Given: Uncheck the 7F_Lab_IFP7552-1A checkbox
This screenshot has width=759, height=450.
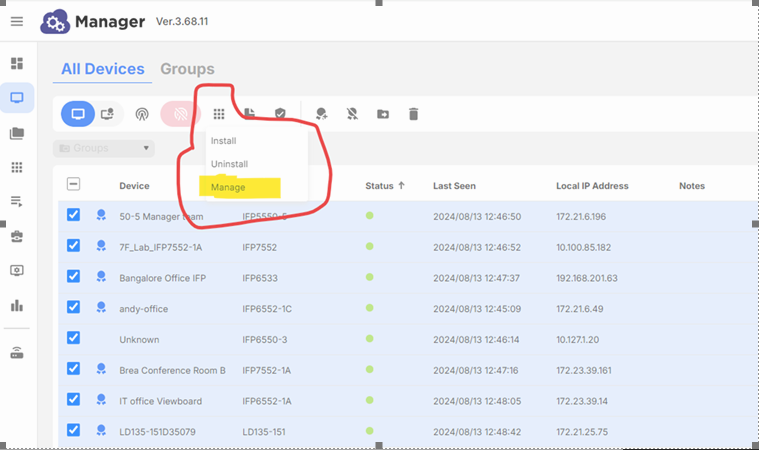Looking at the screenshot, I should click(74, 246).
